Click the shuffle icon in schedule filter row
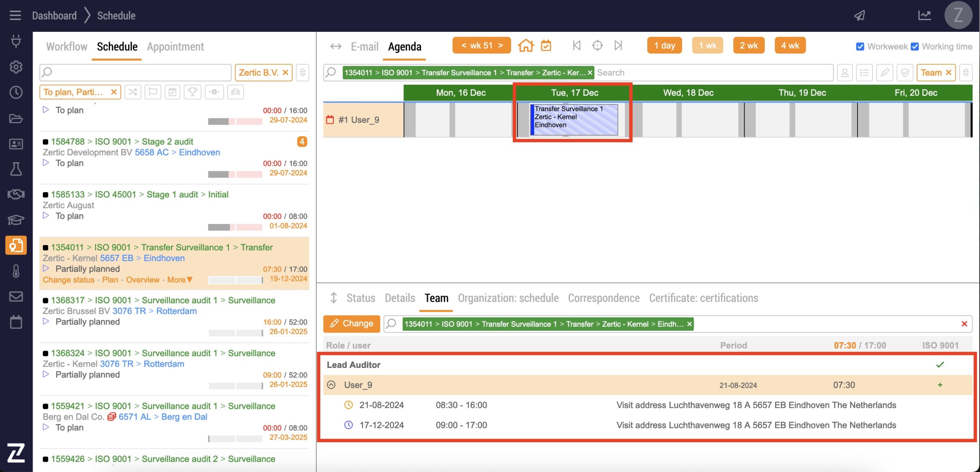Screen dimensions: 980x472 pos(133,92)
